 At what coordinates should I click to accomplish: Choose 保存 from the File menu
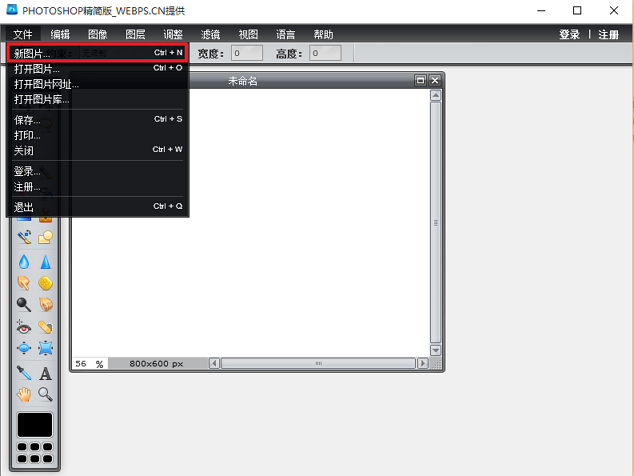coord(97,120)
